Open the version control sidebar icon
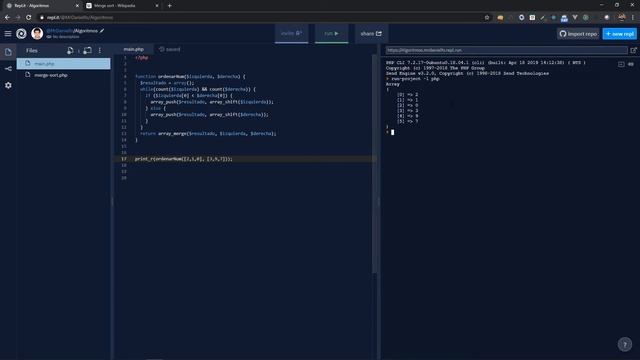Image resolution: width=640 pixels, height=360 pixels. tap(8, 69)
